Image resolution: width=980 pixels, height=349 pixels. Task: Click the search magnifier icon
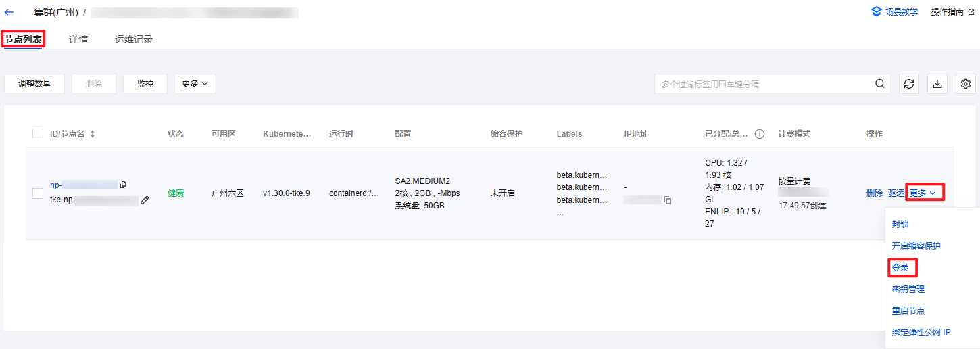click(879, 84)
